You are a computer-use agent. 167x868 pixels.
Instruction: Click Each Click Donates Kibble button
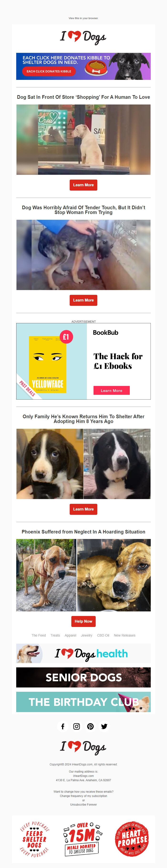[49, 71]
